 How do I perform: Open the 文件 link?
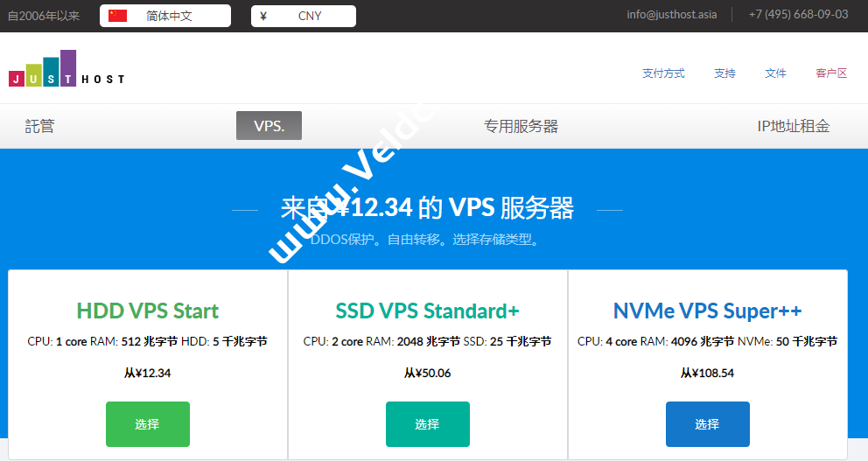click(x=775, y=73)
